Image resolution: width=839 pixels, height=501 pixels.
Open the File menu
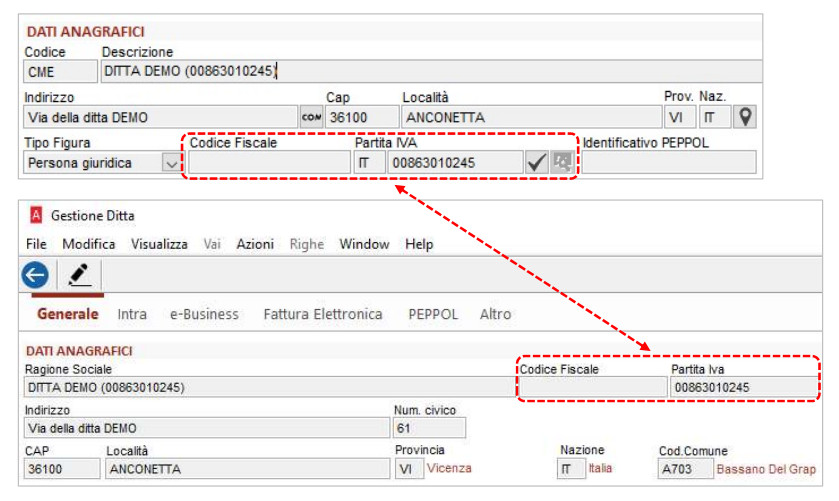click(x=36, y=244)
